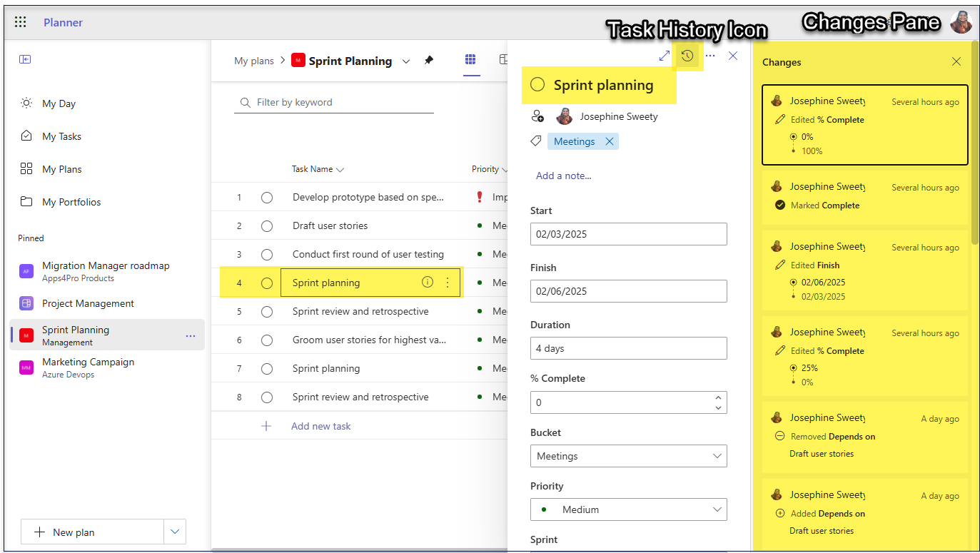Open the Priority dropdown showing Medium
Image resolution: width=980 pixels, height=553 pixels.
click(x=628, y=509)
